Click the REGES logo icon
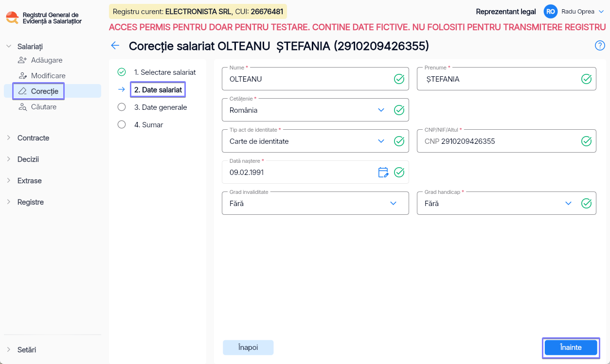 (x=12, y=18)
